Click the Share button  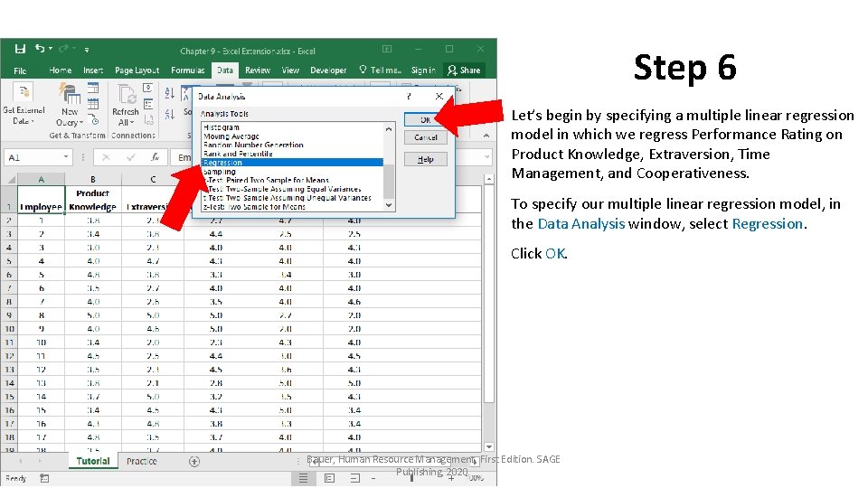464,70
